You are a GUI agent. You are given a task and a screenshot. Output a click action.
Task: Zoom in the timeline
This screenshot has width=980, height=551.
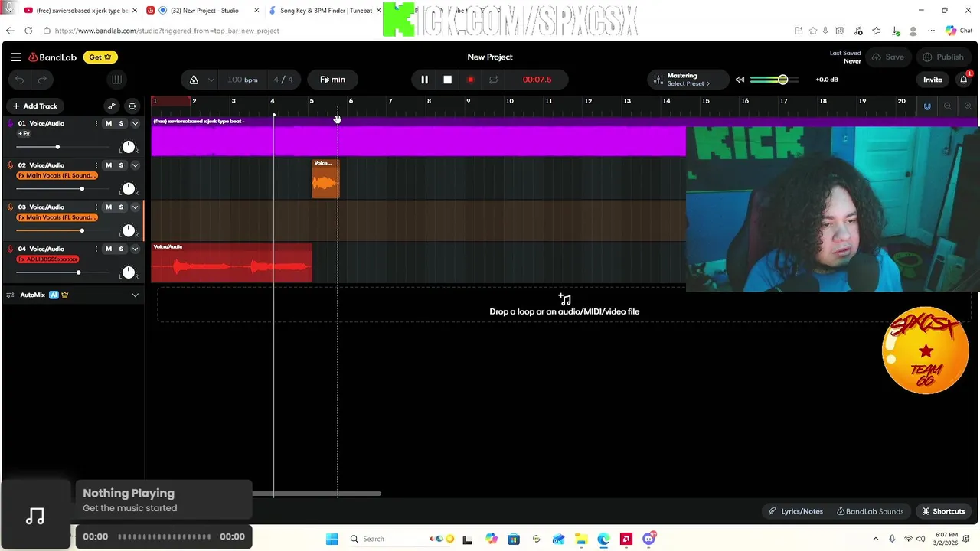click(968, 106)
